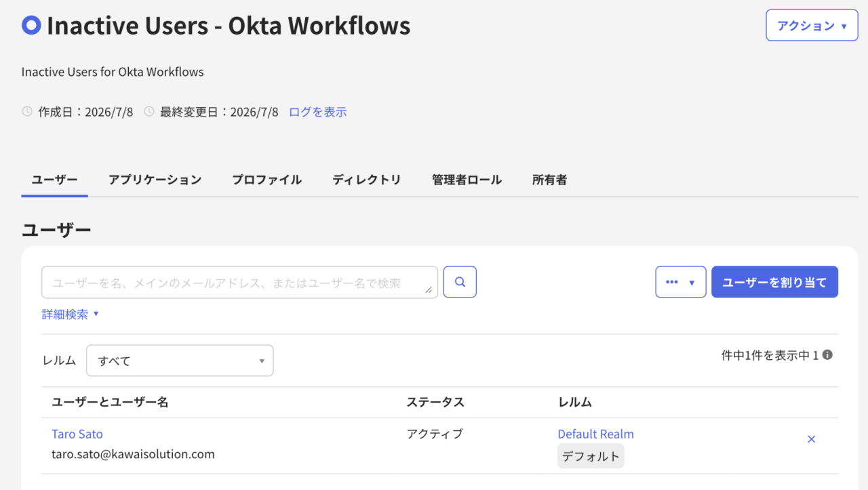Switch to the アプリケーション tab
Screen dimensions: 868x490
[155, 180]
